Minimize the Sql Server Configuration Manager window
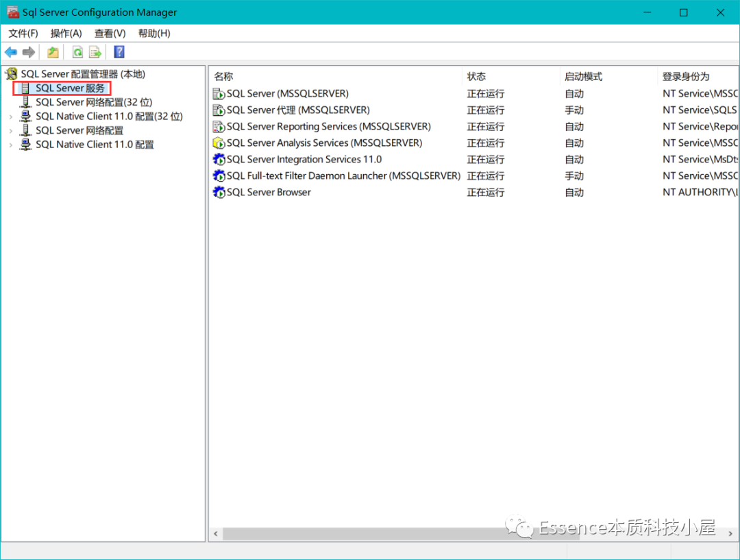This screenshot has height=560, width=740. (647, 12)
